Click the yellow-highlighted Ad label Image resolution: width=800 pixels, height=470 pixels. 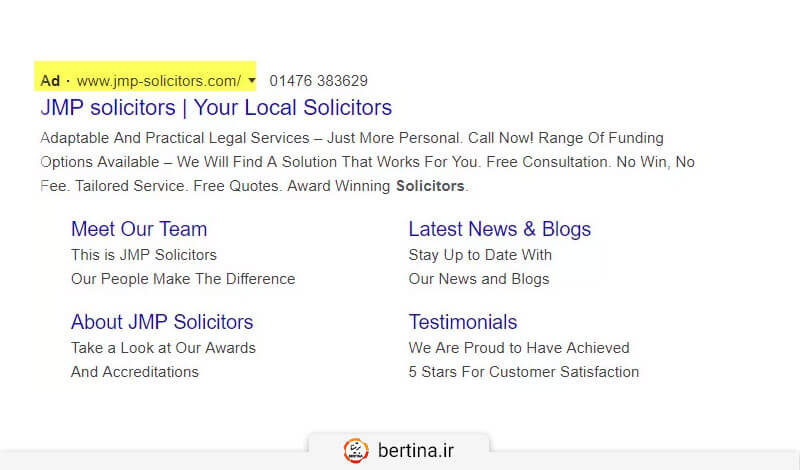50,80
